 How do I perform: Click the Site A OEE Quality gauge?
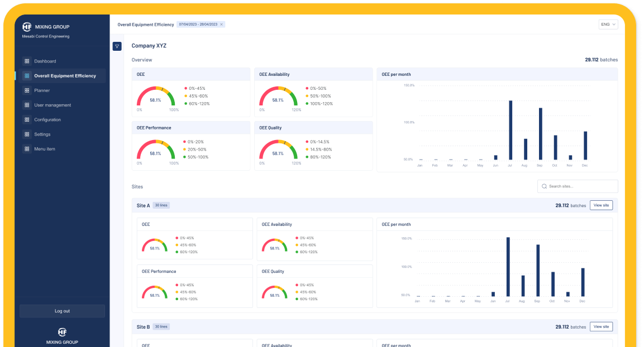pos(275,292)
